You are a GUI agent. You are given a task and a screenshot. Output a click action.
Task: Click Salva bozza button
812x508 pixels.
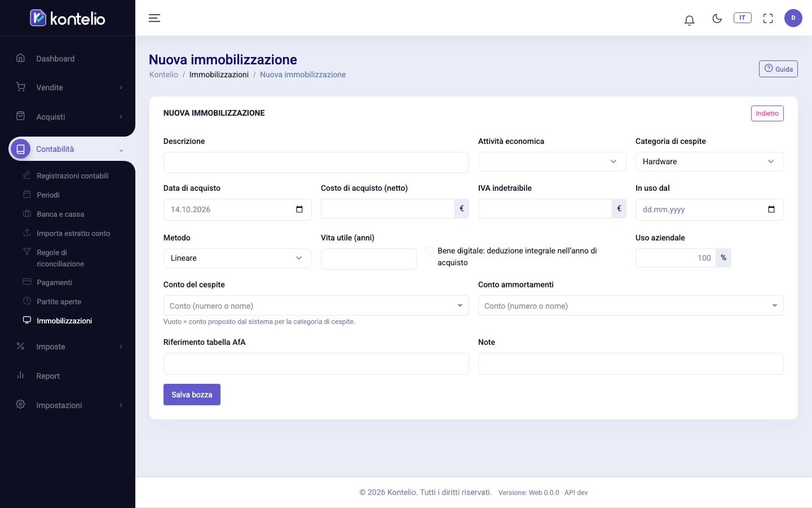point(192,395)
